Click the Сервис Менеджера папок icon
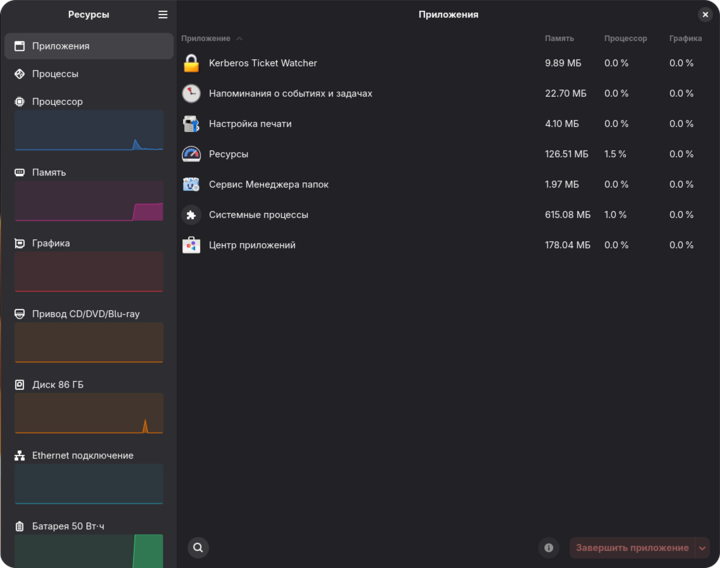The height and width of the screenshot is (568, 720). 191,184
